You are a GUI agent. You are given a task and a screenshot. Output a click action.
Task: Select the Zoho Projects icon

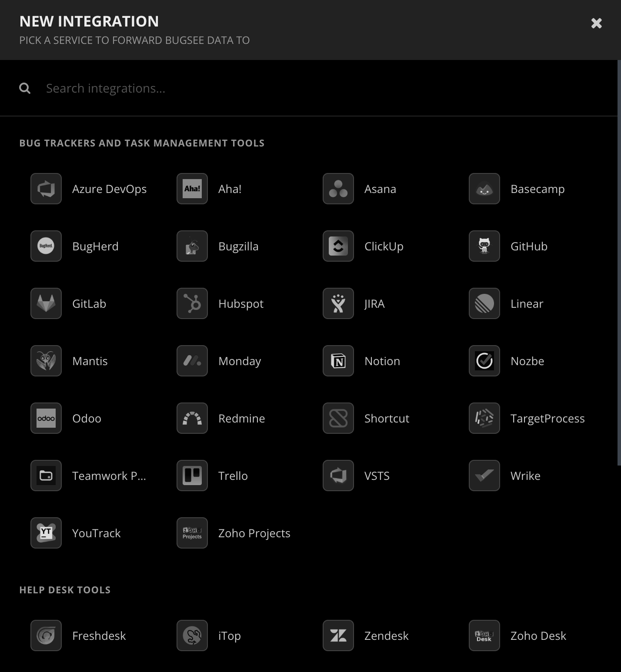192,533
